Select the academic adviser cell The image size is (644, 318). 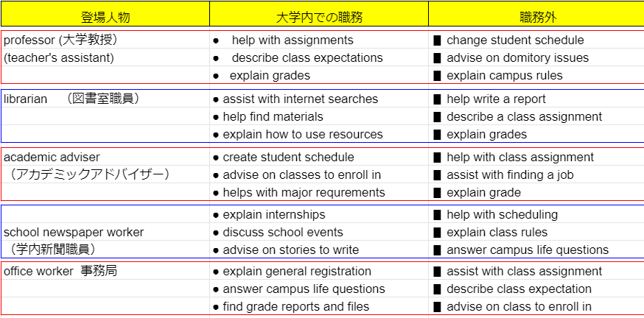coord(105,157)
